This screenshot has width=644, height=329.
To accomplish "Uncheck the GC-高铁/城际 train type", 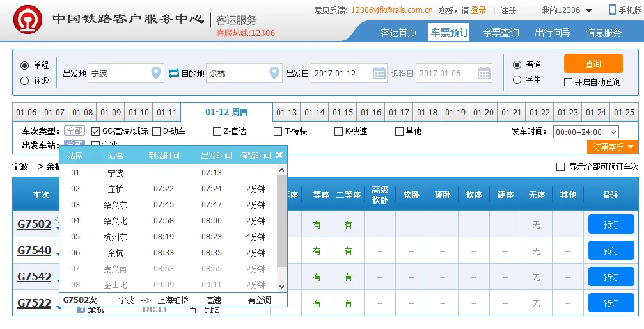I will tap(96, 132).
